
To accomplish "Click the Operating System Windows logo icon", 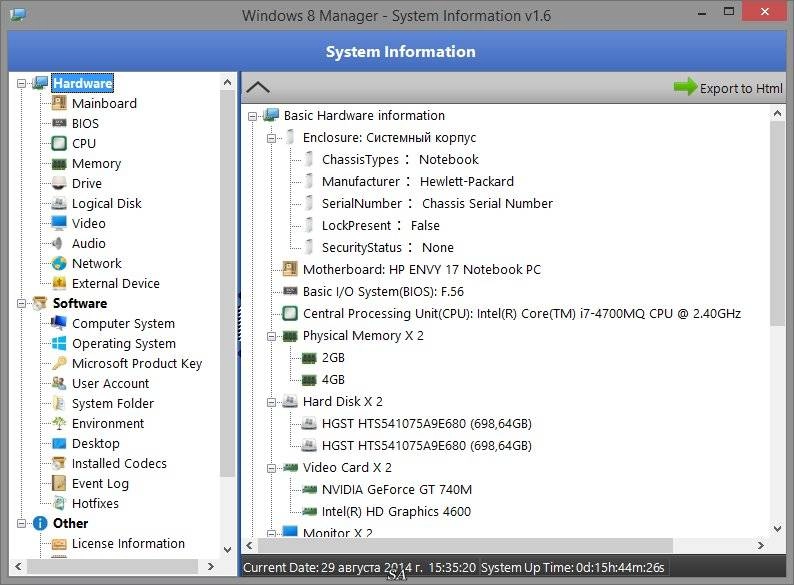I will point(59,343).
